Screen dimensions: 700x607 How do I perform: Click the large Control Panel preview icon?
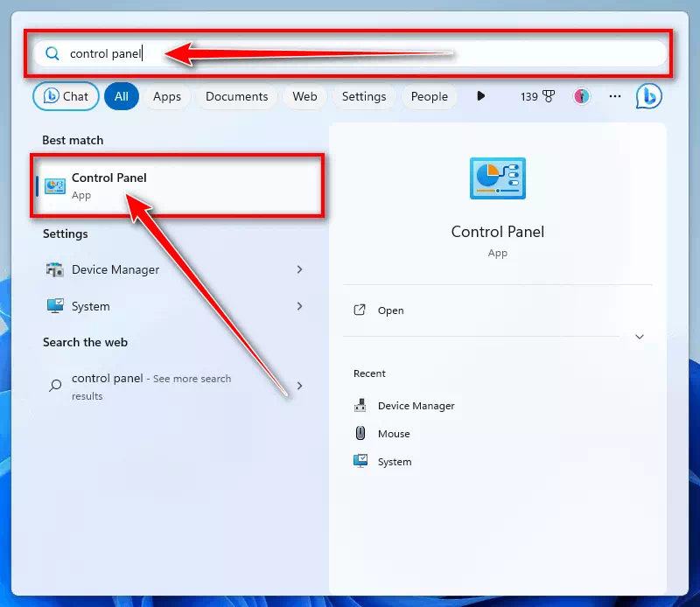(x=498, y=178)
